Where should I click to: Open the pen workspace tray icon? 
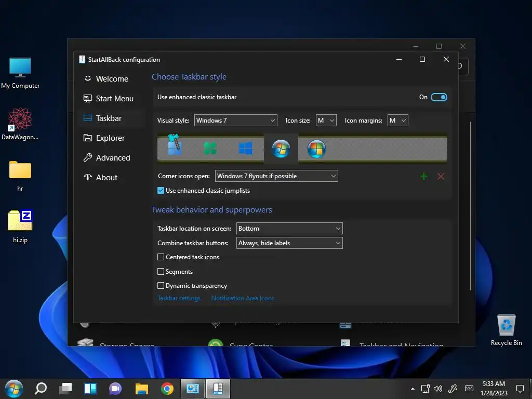pos(453,389)
